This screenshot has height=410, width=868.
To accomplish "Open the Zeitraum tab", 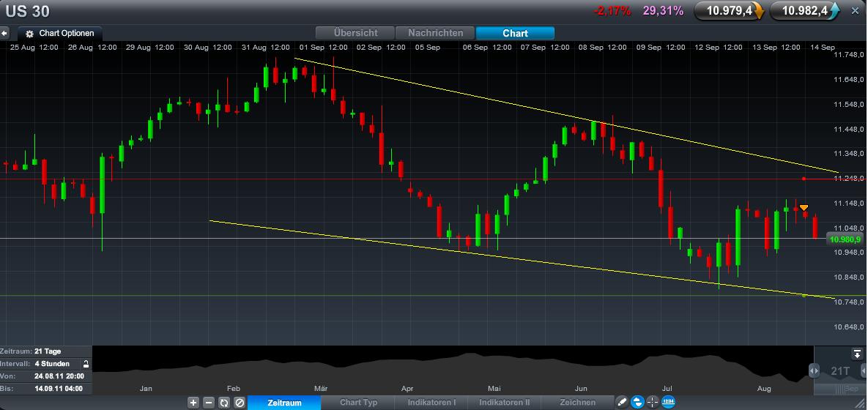I will tap(284, 403).
